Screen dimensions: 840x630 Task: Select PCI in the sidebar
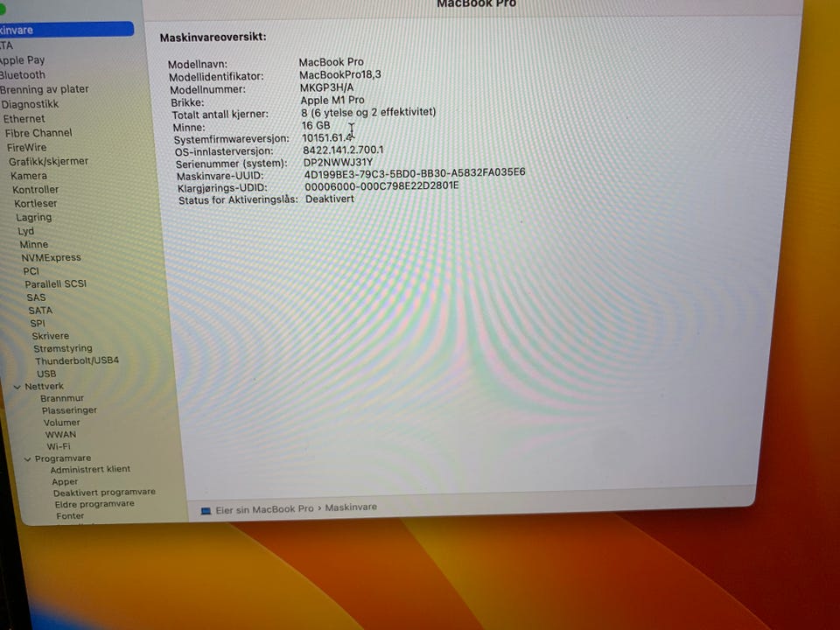31,271
